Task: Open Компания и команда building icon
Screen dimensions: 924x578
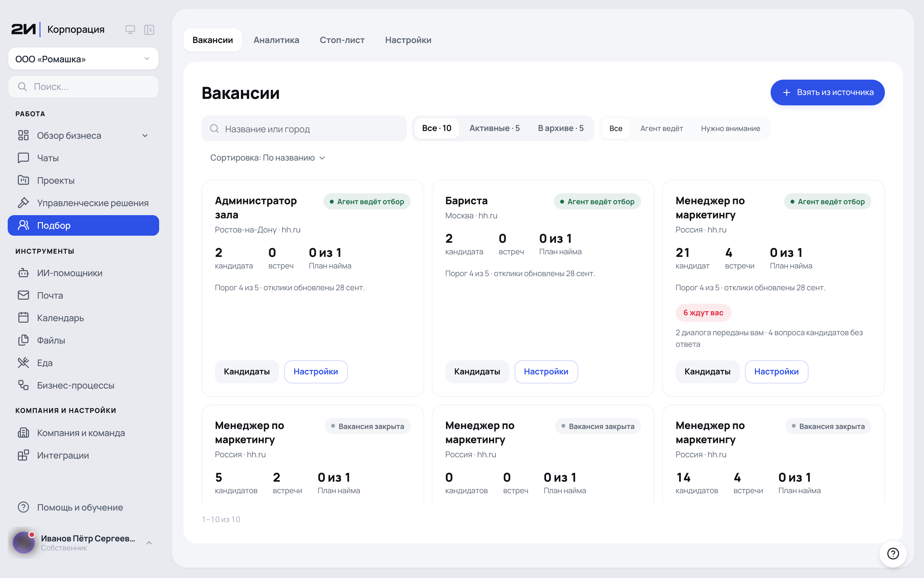Action: click(x=23, y=433)
